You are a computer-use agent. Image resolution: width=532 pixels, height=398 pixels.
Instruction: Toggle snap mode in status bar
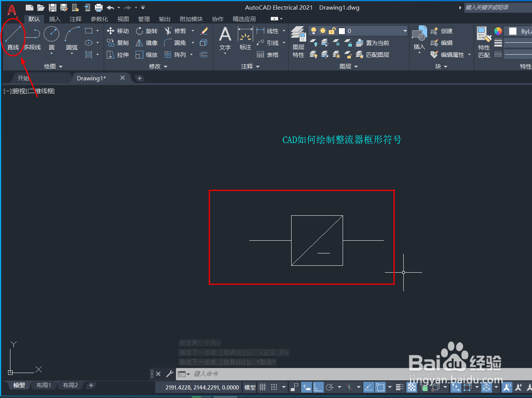click(x=274, y=387)
